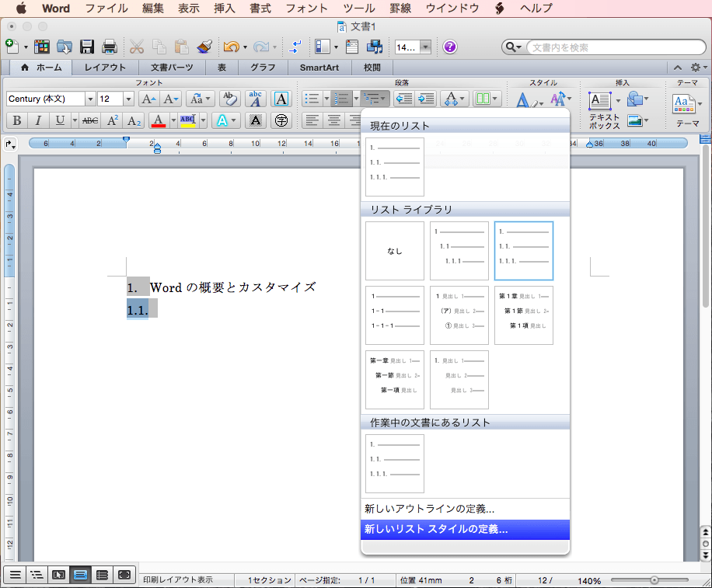Switch to outline view icon in status bar
Viewport: 712px width, 588px height.
click(x=37, y=575)
